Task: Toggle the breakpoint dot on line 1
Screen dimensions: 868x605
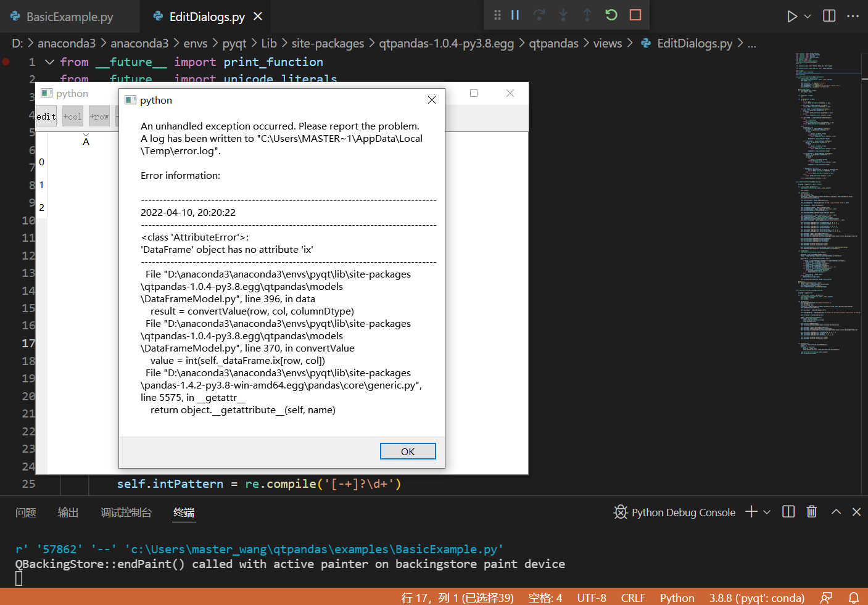Action: coord(6,62)
